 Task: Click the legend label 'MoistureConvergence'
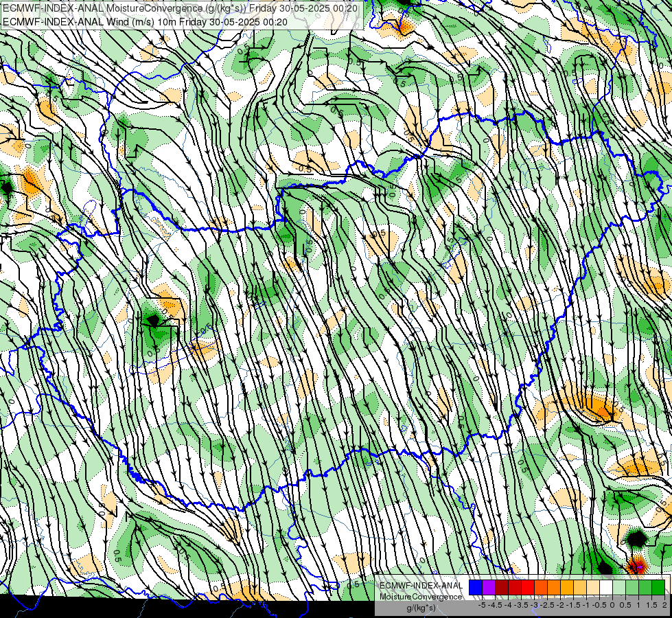(x=421, y=597)
